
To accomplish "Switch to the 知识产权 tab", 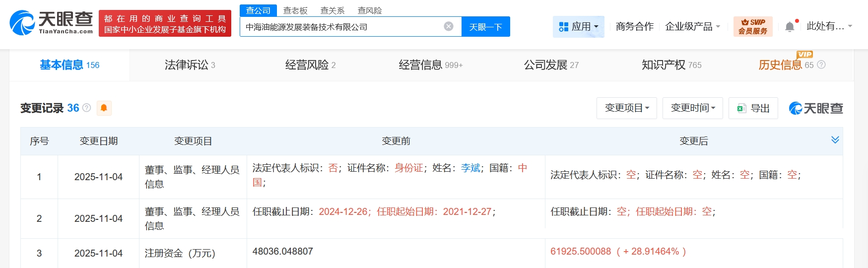I will coord(671,65).
